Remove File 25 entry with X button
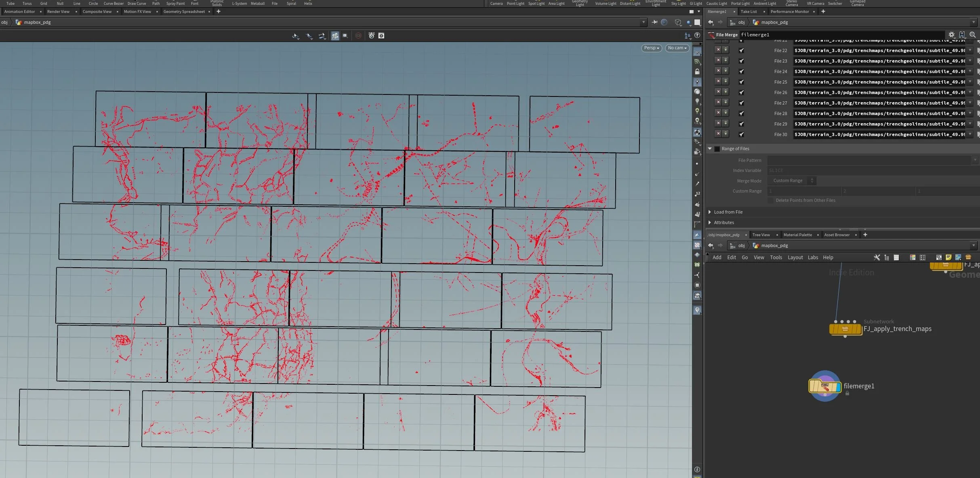The image size is (980, 478). [x=718, y=82]
